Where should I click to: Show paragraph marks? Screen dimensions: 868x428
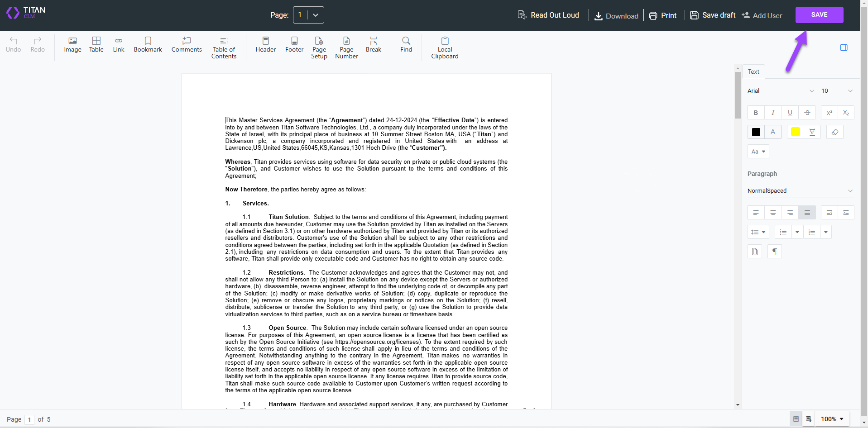click(x=774, y=251)
